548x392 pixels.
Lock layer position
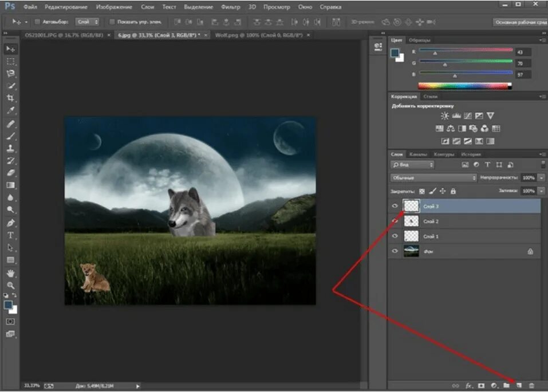tap(443, 191)
